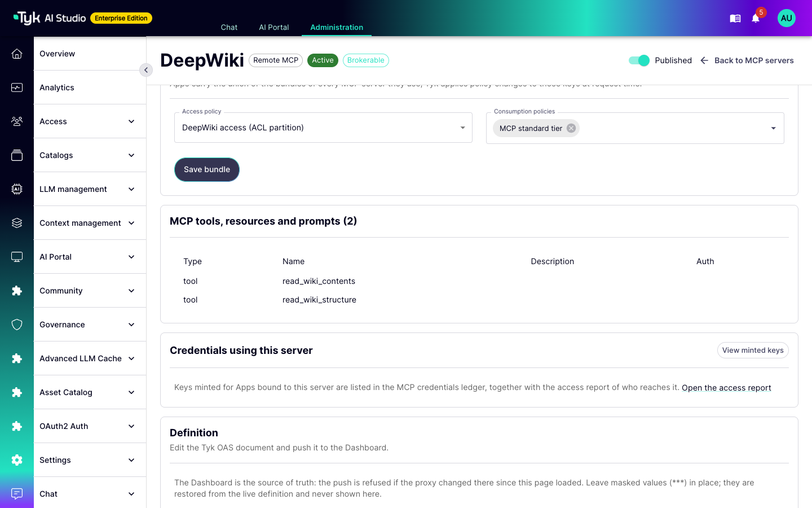
Task: Click the OAuth2 Auth puzzle icon
Action: (x=17, y=426)
